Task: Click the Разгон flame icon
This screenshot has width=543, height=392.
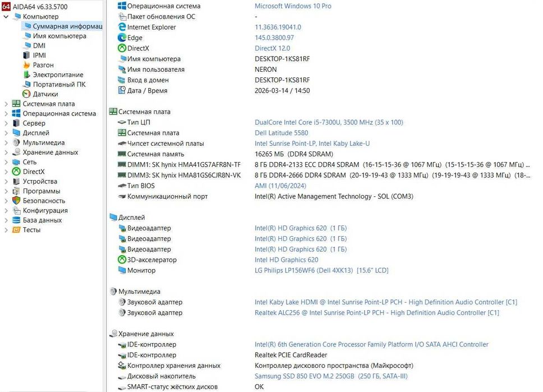Action: pyautogui.click(x=27, y=64)
